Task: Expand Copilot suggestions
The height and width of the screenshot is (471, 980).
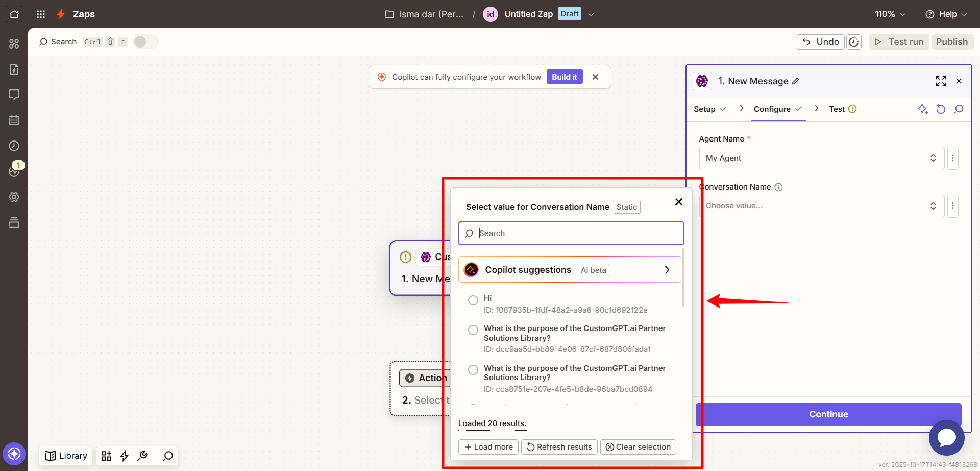Action: tap(570, 270)
